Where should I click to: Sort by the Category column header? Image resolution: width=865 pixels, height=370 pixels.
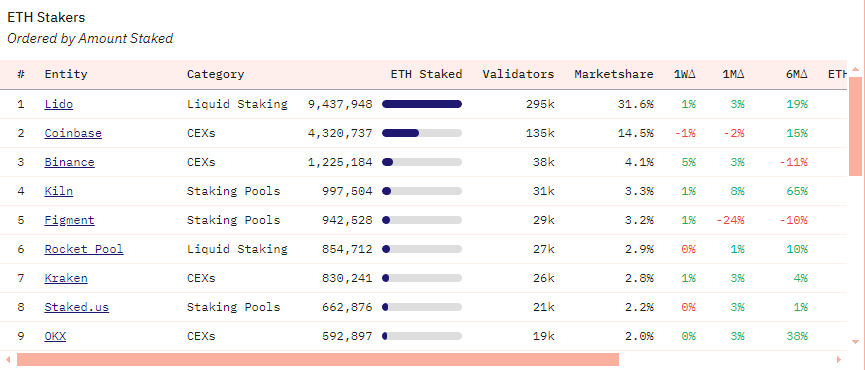click(216, 74)
